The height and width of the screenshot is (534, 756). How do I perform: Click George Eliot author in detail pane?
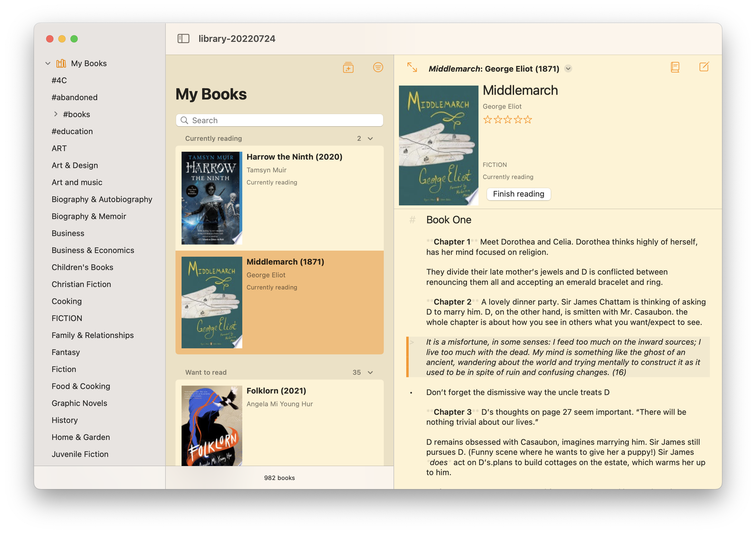502,106
